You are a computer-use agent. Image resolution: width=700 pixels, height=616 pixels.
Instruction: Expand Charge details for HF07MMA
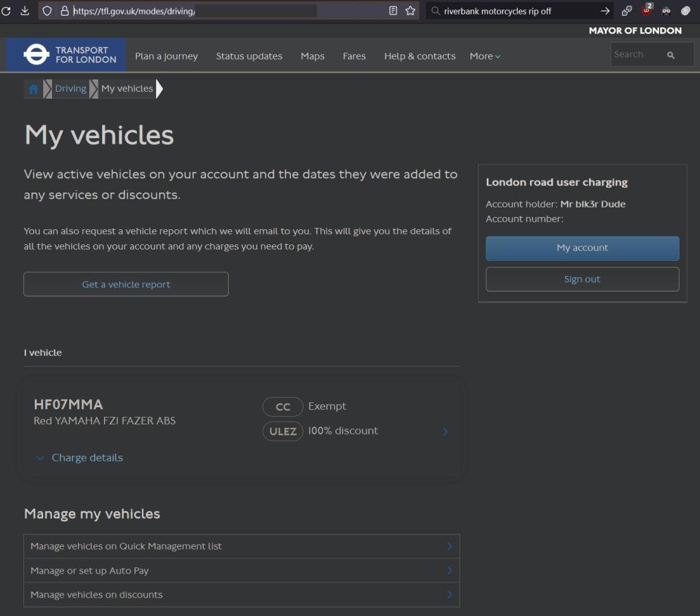click(87, 457)
